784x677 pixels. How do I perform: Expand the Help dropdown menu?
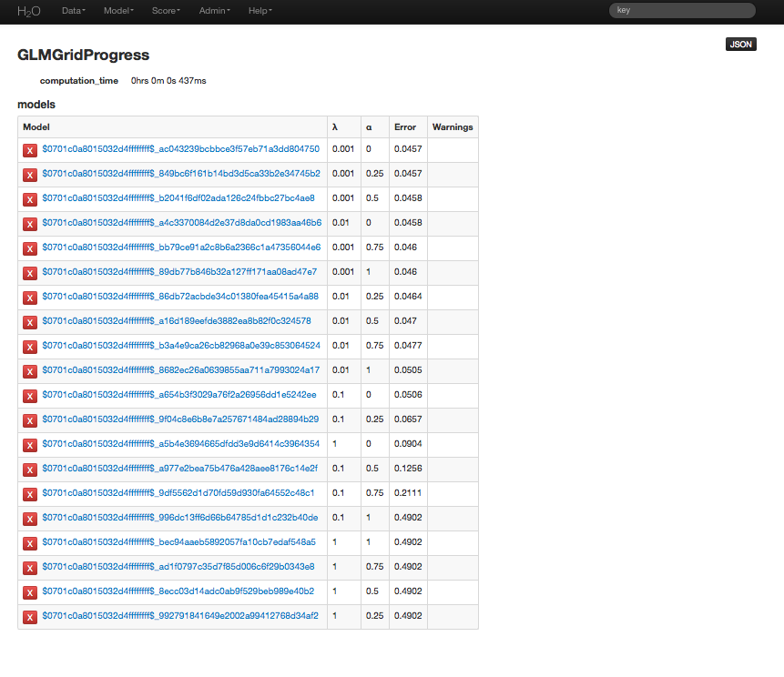click(260, 11)
